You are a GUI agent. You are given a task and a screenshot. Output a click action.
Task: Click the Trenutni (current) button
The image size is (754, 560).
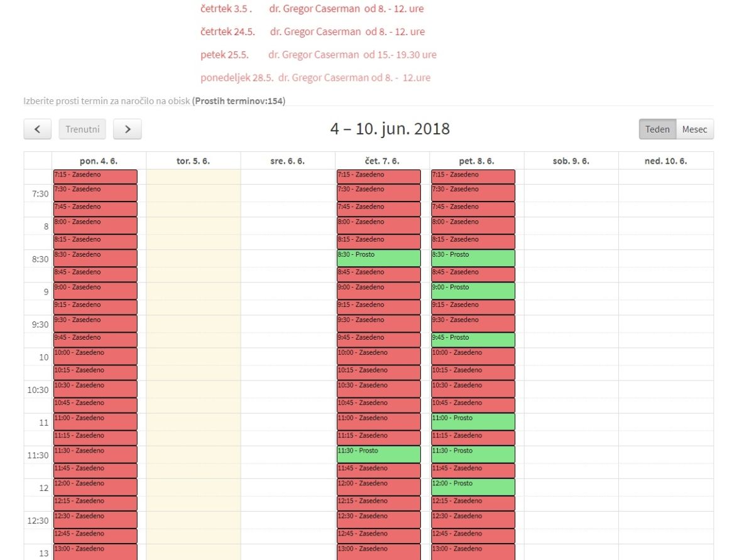pos(82,129)
